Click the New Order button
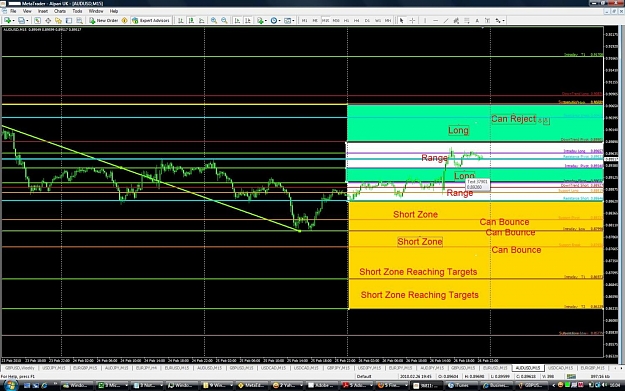The width and height of the screenshot is (625, 391). tap(104, 20)
